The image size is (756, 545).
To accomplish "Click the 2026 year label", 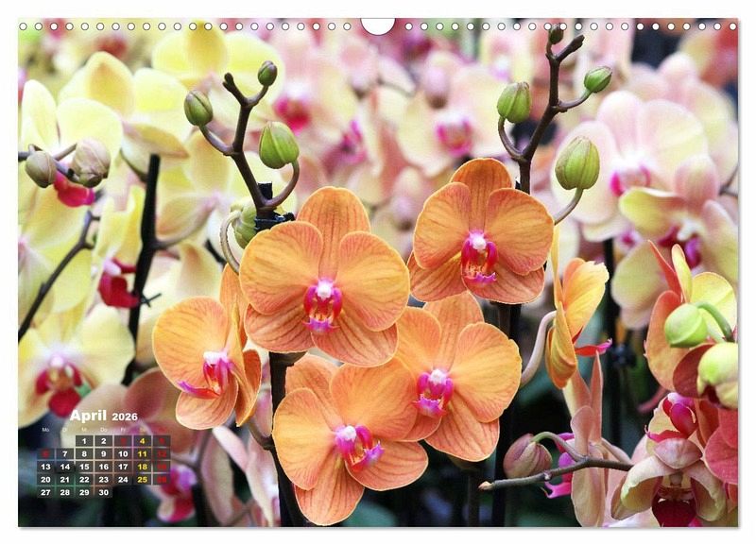I will pos(125,417).
